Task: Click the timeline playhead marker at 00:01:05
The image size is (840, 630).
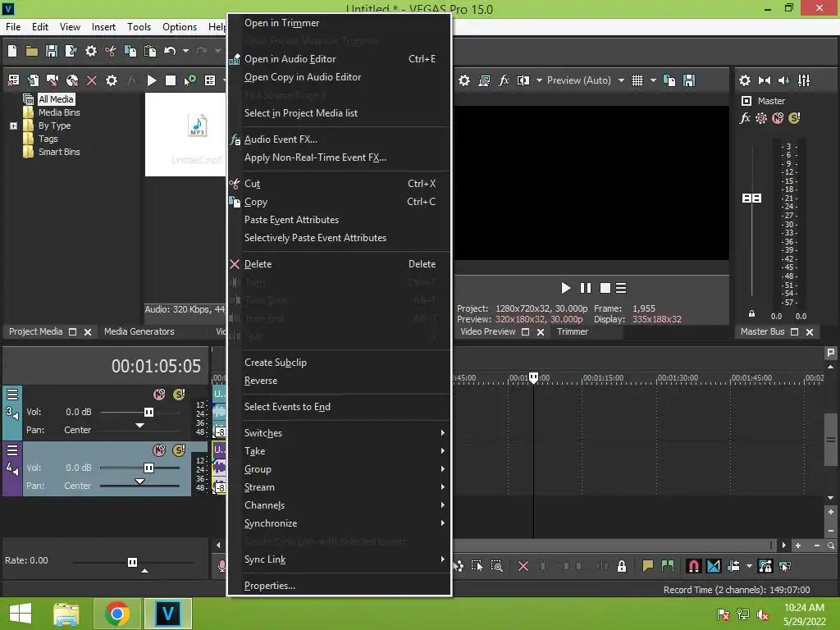Action: pos(533,377)
